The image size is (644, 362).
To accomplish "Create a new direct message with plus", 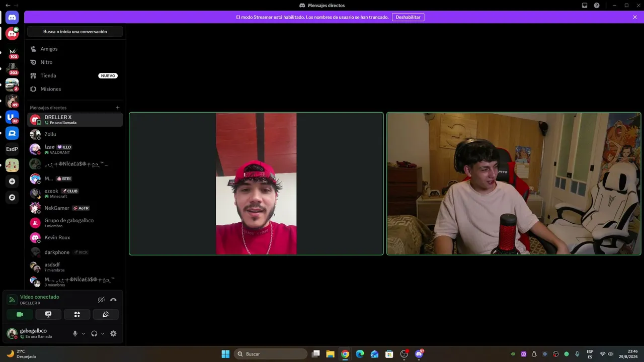I will coord(118,108).
